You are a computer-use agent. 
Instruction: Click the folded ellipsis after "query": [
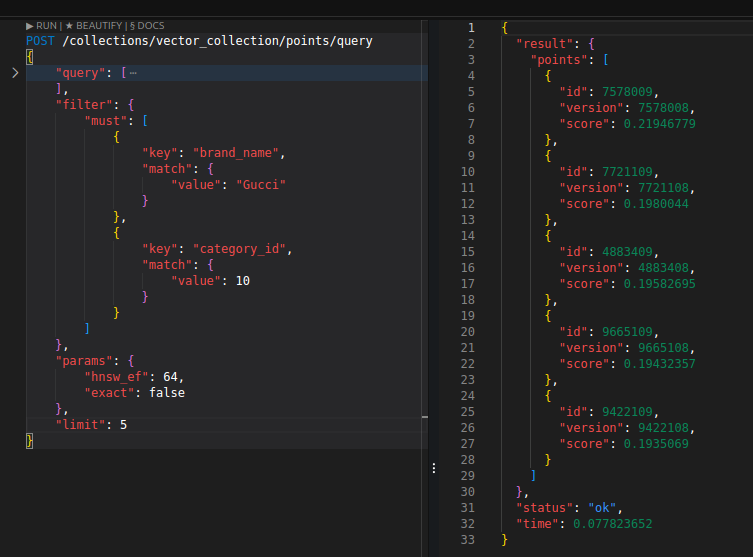click(133, 73)
